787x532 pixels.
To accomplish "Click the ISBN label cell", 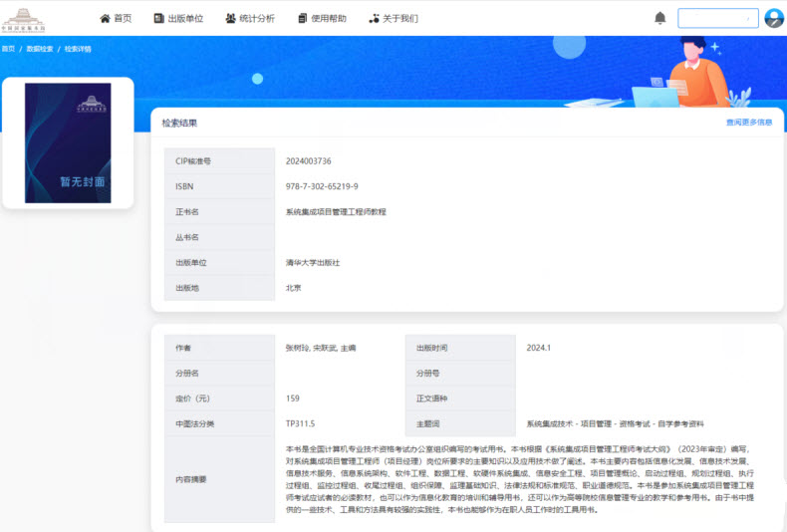I will (x=219, y=186).
